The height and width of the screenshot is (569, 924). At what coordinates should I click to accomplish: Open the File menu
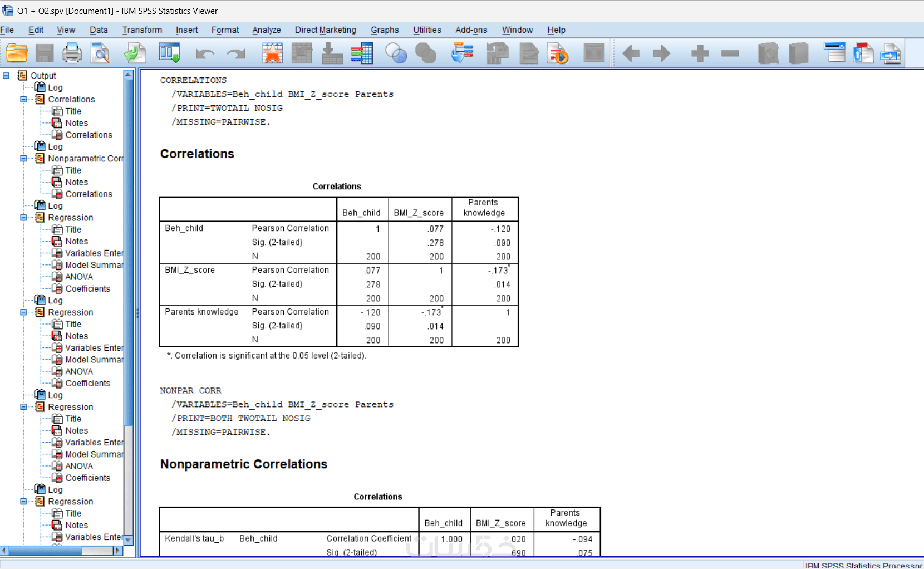(7, 30)
